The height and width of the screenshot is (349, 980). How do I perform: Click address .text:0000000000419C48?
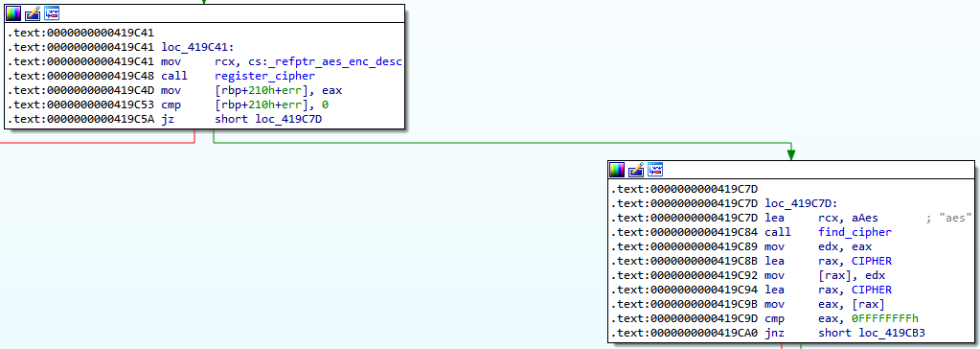click(81, 76)
